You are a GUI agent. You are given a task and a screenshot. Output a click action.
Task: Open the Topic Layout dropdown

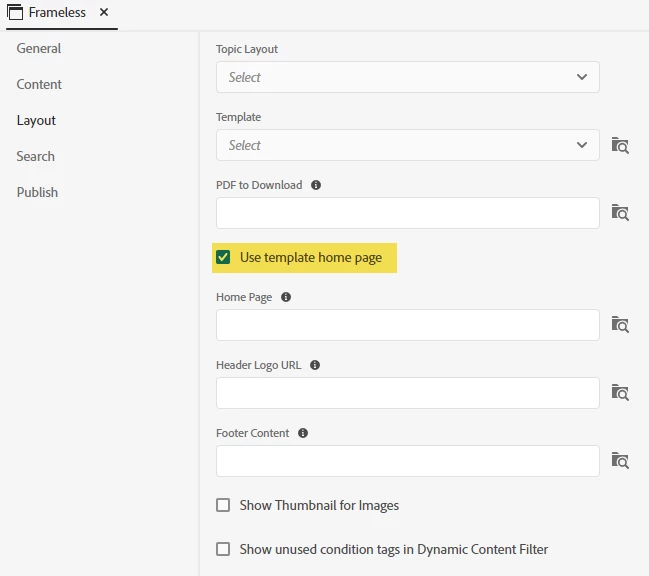[407, 77]
